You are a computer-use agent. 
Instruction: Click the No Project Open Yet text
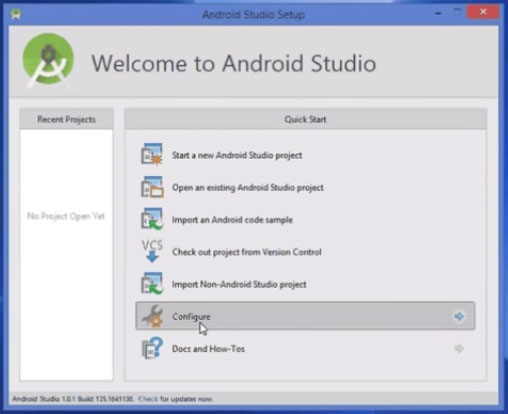click(x=66, y=216)
